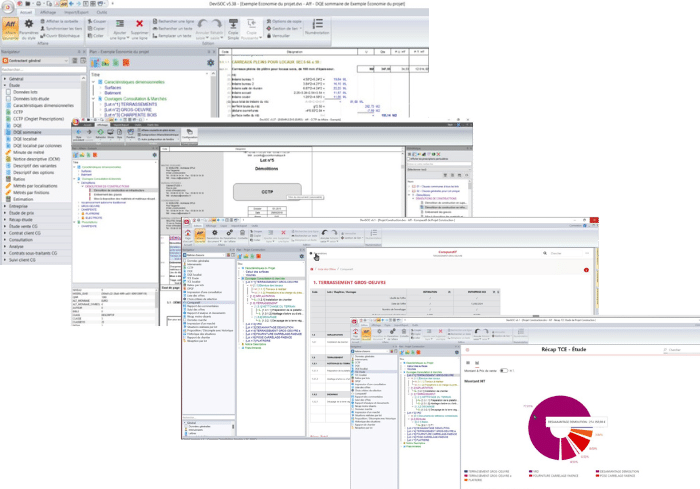
Task: Open the Contractant général dropdown
Action: 39,60
